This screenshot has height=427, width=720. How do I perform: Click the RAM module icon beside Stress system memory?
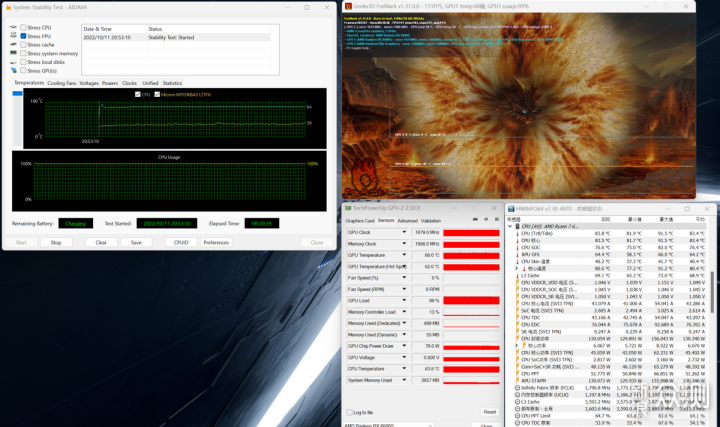14,53
